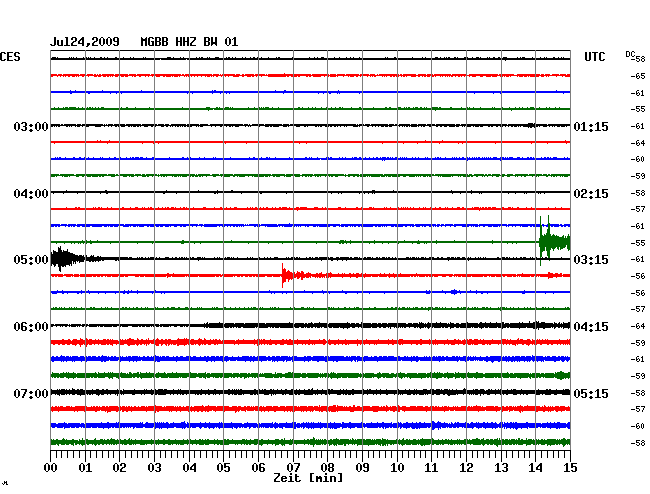This screenshot has width=650, height=494.
Task: Select the '07:00' local time label
Action: click(31, 393)
